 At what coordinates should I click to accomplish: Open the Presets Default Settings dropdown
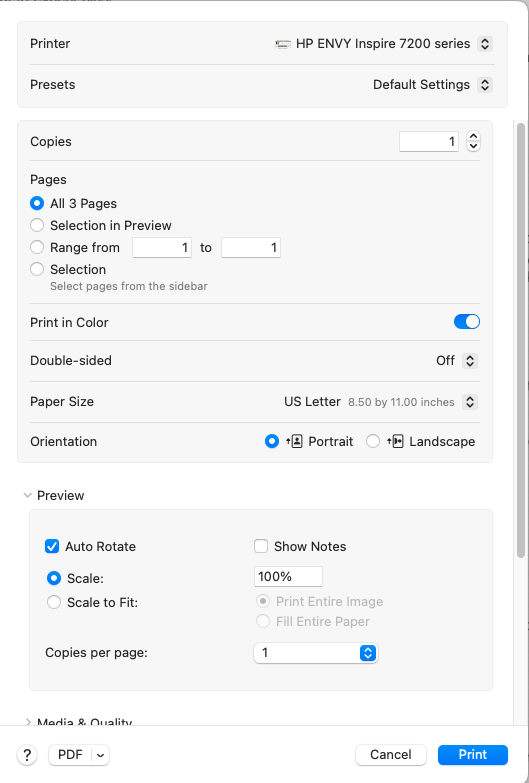coord(485,85)
